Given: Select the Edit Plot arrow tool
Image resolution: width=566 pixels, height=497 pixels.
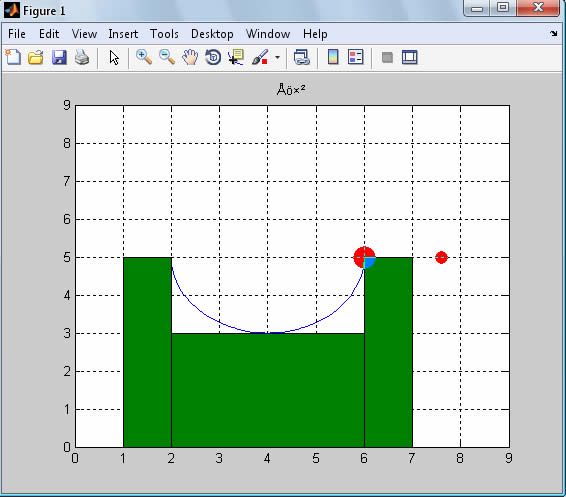Looking at the screenshot, I should pos(114,58).
